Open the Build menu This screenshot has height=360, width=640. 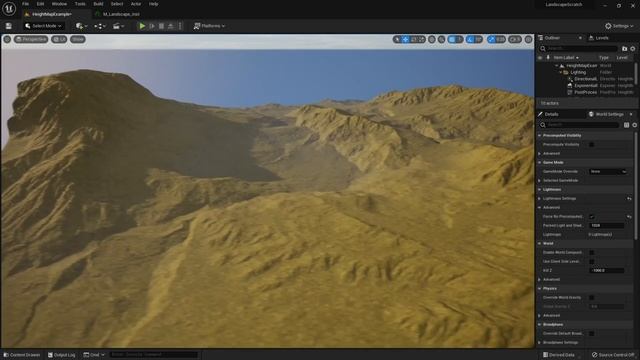point(98,4)
